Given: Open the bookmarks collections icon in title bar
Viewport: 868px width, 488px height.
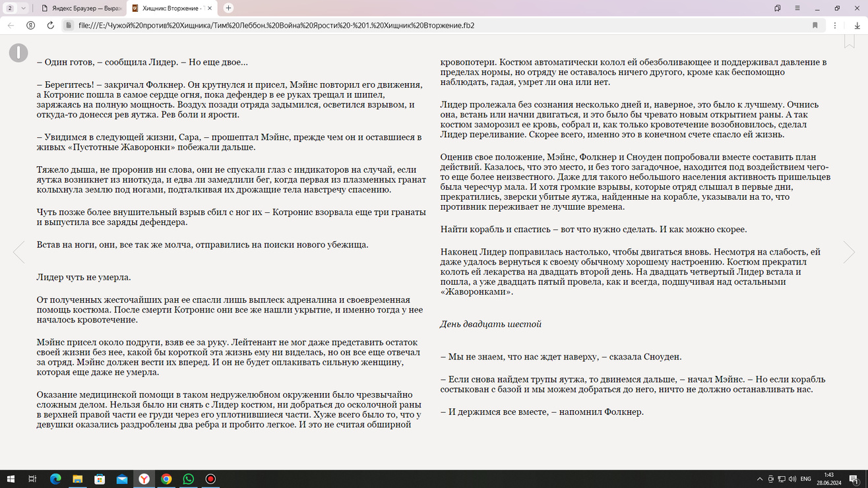Looking at the screenshot, I should [778, 8].
